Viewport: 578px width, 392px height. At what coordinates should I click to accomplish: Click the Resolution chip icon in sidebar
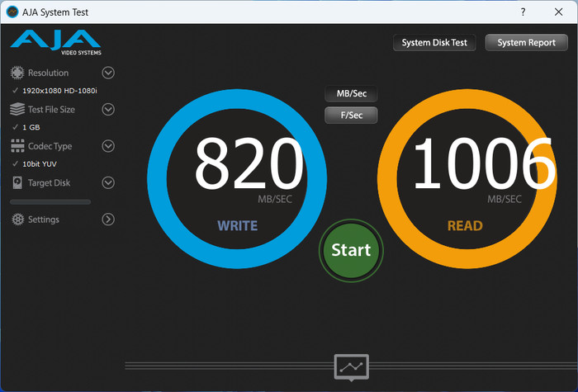coord(17,73)
